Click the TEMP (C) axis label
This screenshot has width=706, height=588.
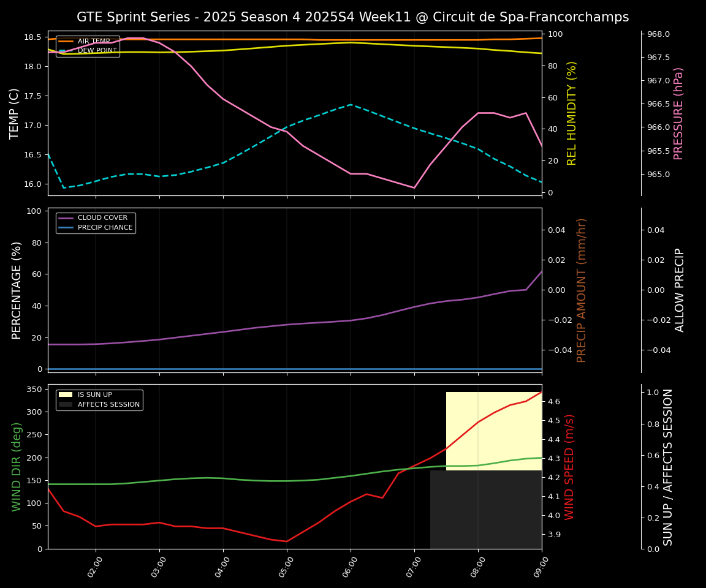click(15, 113)
